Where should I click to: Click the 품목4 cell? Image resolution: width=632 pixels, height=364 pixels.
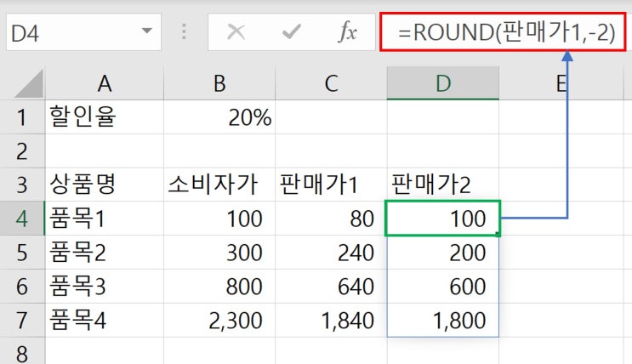pyautogui.click(x=105, y=320)
